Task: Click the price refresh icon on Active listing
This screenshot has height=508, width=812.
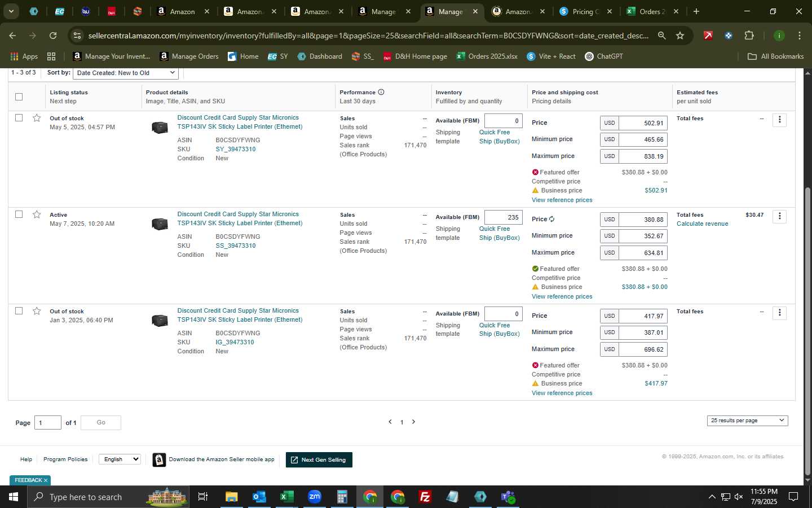Action: [551, 219]
